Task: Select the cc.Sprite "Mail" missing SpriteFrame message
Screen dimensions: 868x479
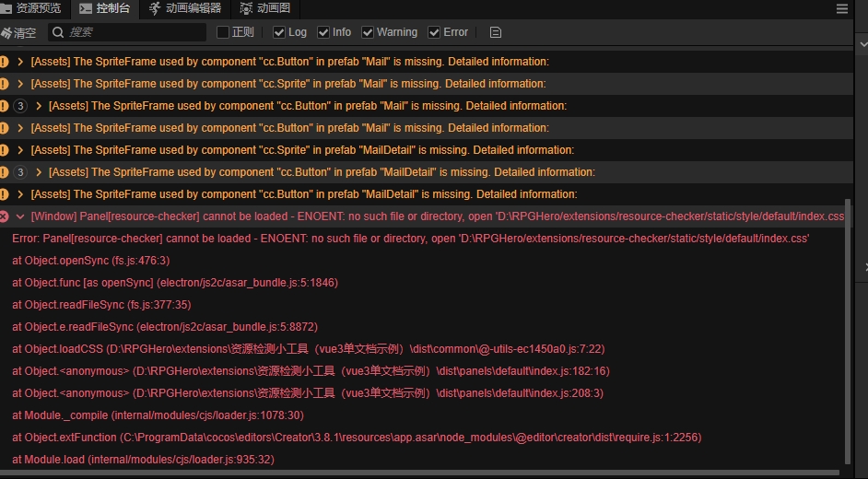Action: coord(288,84)
